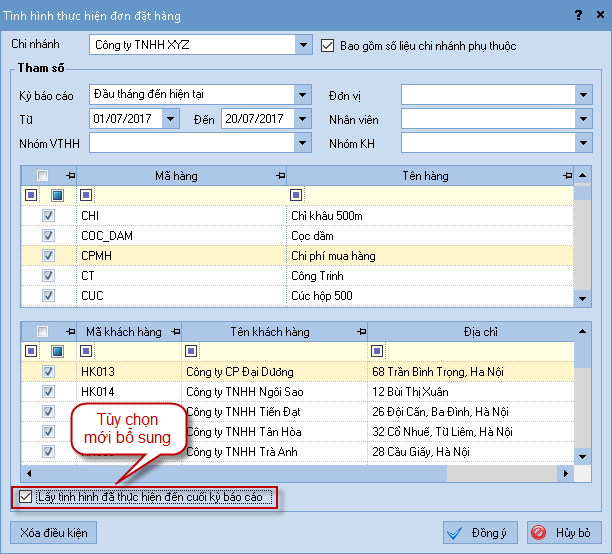Click filter icon under Mã hàng column
This screenshot has height=554, width=612.
tap(87, 195)
